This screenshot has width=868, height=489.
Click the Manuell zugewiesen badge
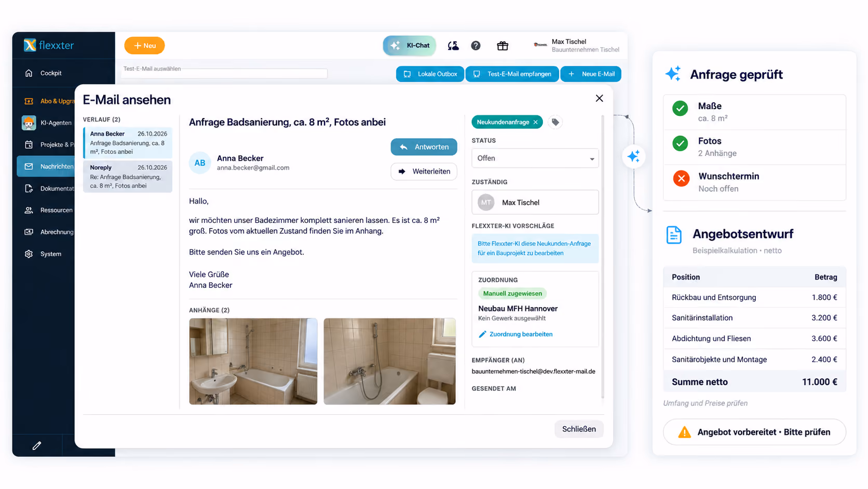pyautogui.click(x=512, y=294)
